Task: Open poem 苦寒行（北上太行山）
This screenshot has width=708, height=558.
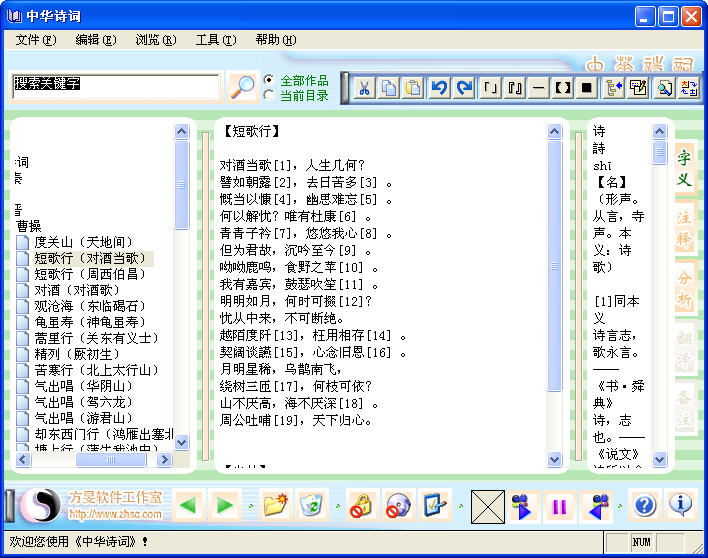Action: point(97,370)
